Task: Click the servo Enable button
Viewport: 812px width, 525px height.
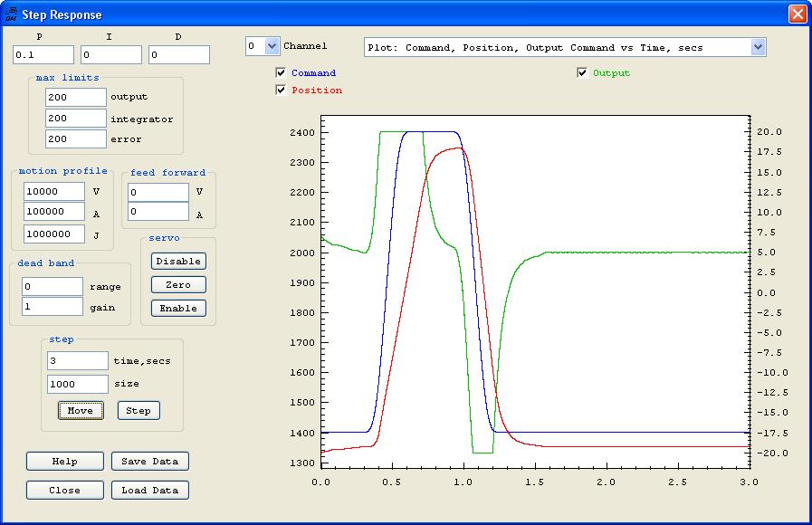Action: coord(178,308)
